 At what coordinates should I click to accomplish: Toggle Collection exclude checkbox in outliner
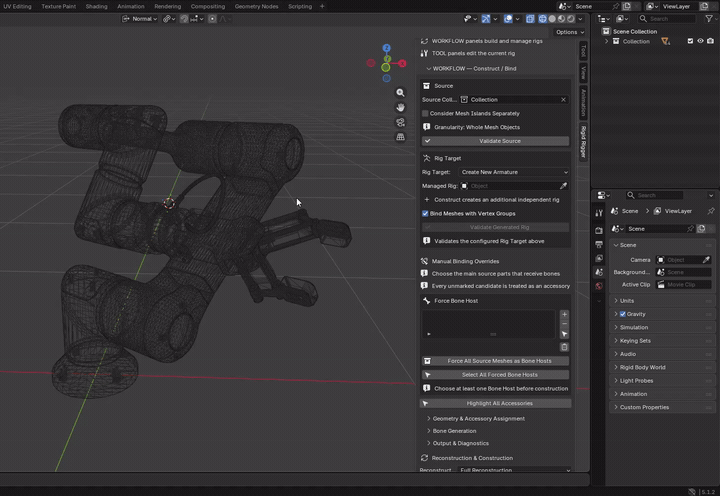click(x=690, y=41)
